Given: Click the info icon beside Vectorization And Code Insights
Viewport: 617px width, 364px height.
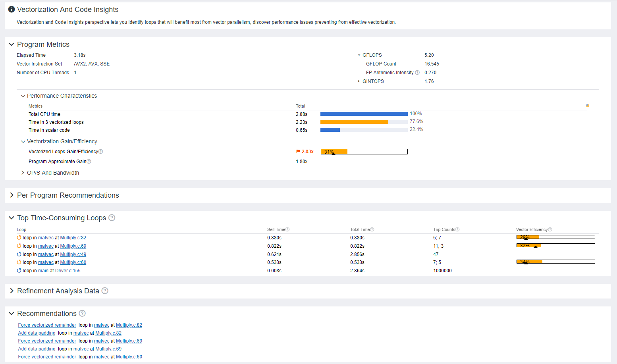Looking at the screenshot, I should pyautogui.click(x=12, y=10).
